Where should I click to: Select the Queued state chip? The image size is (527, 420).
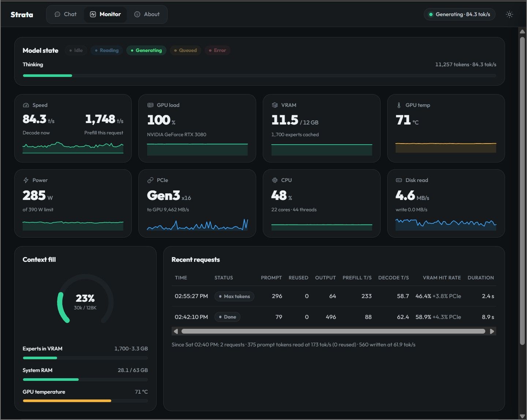pyautogui.click(x=186, y=51)
